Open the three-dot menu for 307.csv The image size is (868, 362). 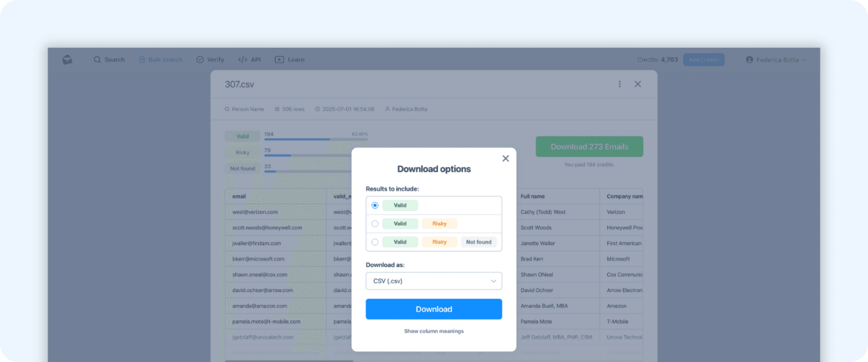(x=620, y=84)
